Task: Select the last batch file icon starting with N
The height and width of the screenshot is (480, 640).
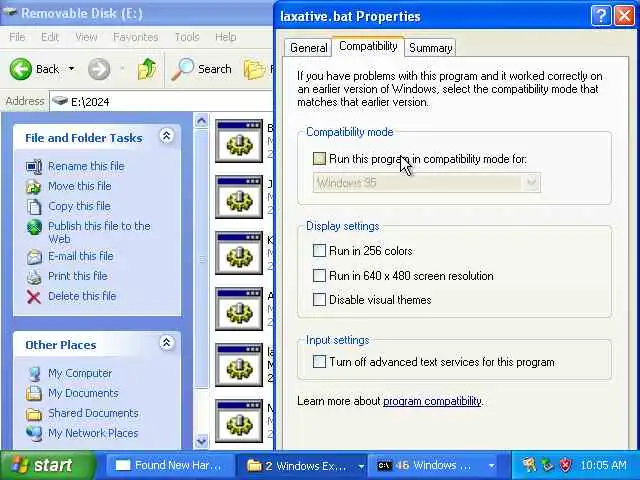Action: pos(239,420)
